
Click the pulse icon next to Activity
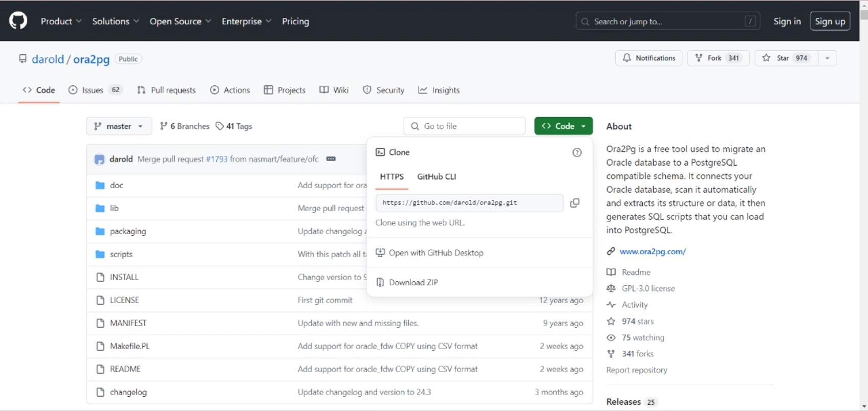click(x=611, y=305)
